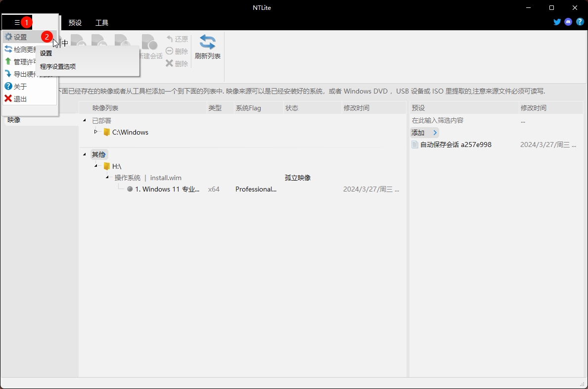This screenshot has width=588, height=389.
Task: Collapse the H:\ tree node
Action: (x=95, y=165)
